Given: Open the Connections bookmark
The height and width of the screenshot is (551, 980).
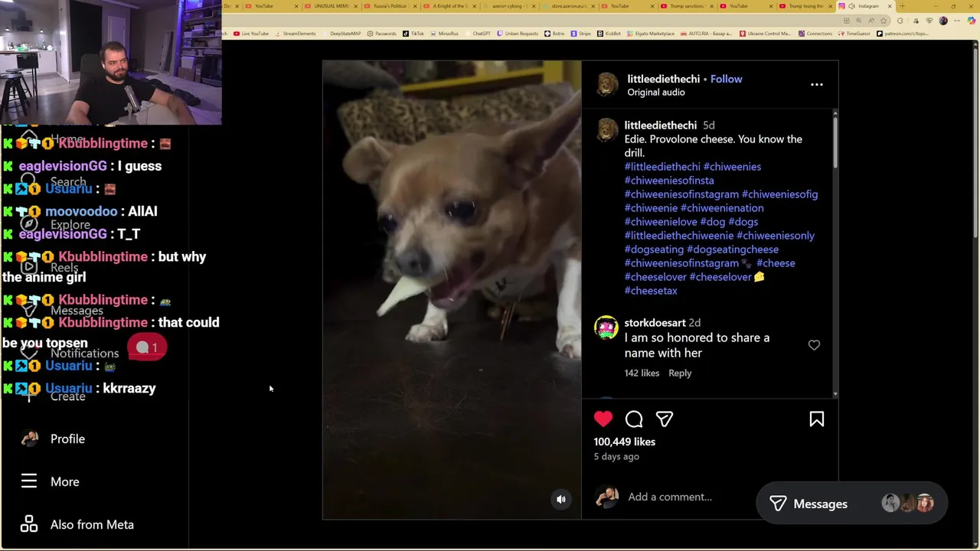Looking at the screenshot, I should pyautogui.click(x=815, y=34).
